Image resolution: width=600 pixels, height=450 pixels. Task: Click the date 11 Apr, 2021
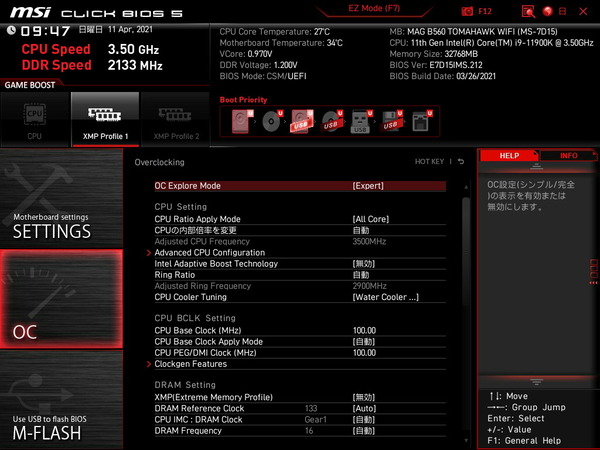pos(130,29)
